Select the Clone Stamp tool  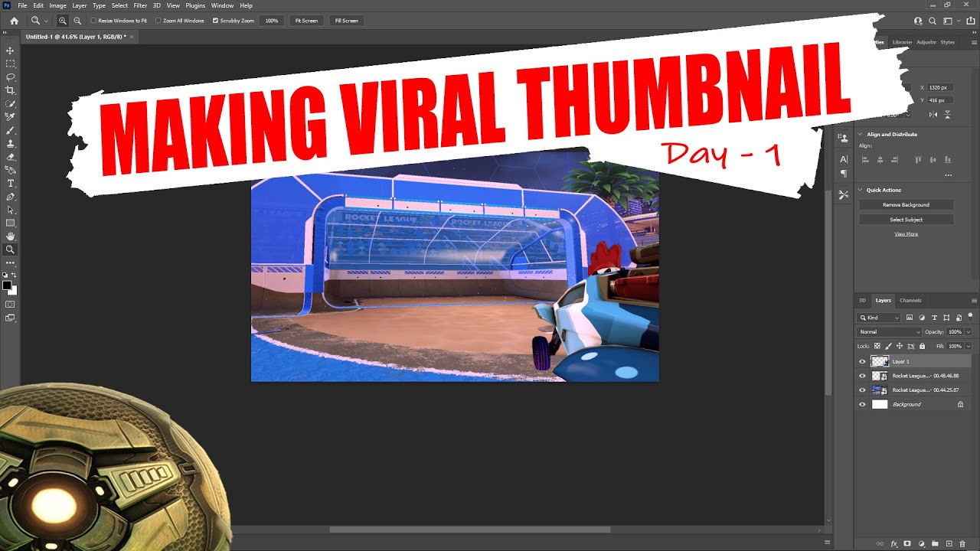pyautogui.click(x=10, y=143)
